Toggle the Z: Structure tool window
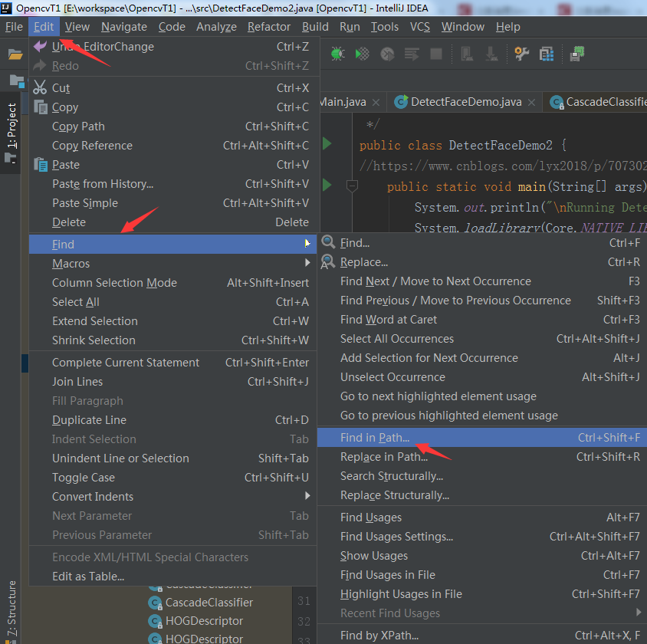 (x=11, y=609)
